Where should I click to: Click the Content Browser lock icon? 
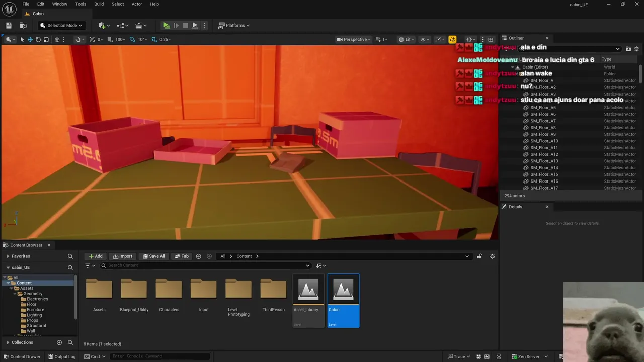pyautogui.click(x=479, y=256)
